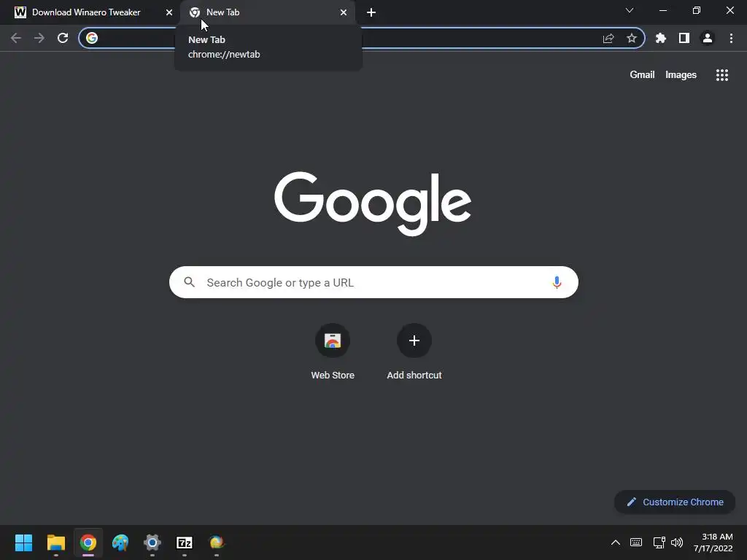Open the clock showing 3:18 AM
747x560 pixels.
[713, 542]
